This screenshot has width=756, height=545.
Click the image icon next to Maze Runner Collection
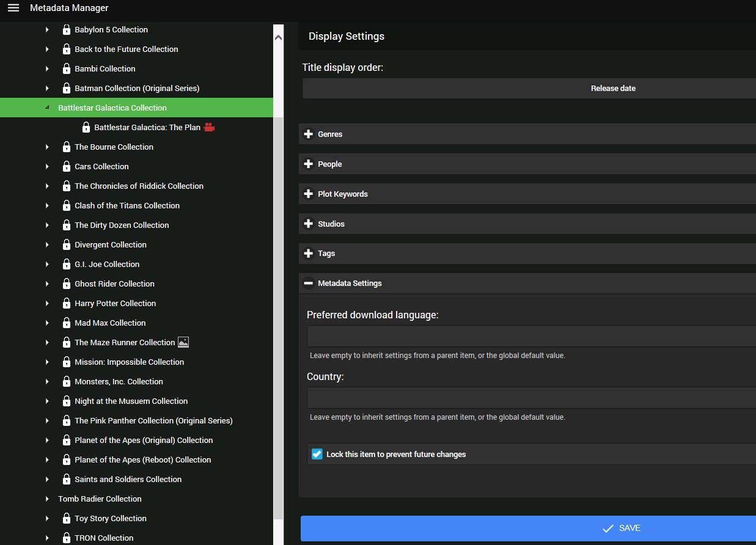[183, 342]
